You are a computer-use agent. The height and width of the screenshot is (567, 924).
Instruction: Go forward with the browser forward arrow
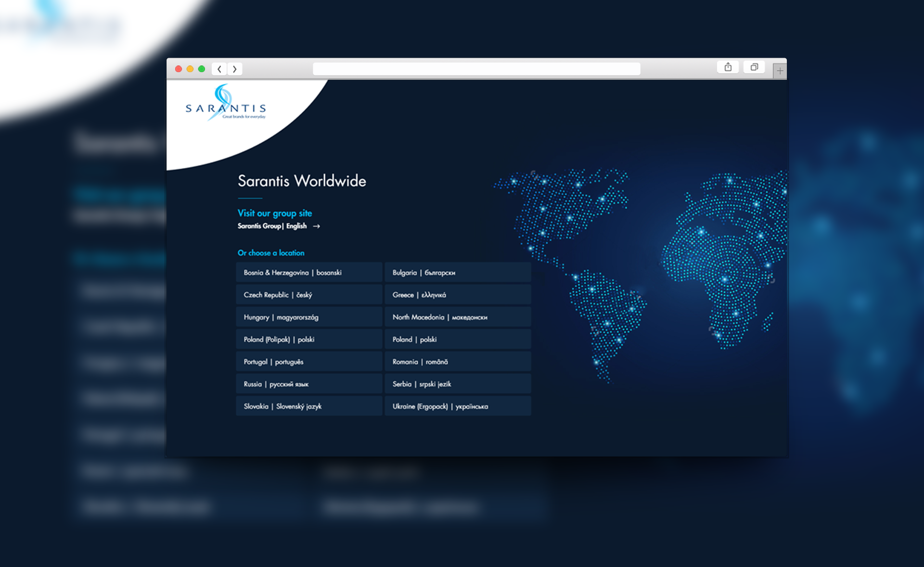tap(235, 69)
